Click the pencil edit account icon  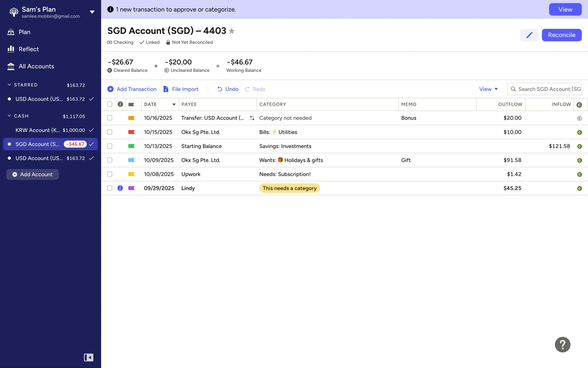coord(529,35)
